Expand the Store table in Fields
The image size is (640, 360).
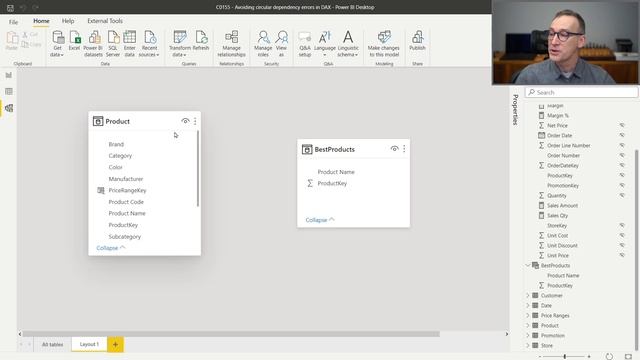(x=528, y=345)
